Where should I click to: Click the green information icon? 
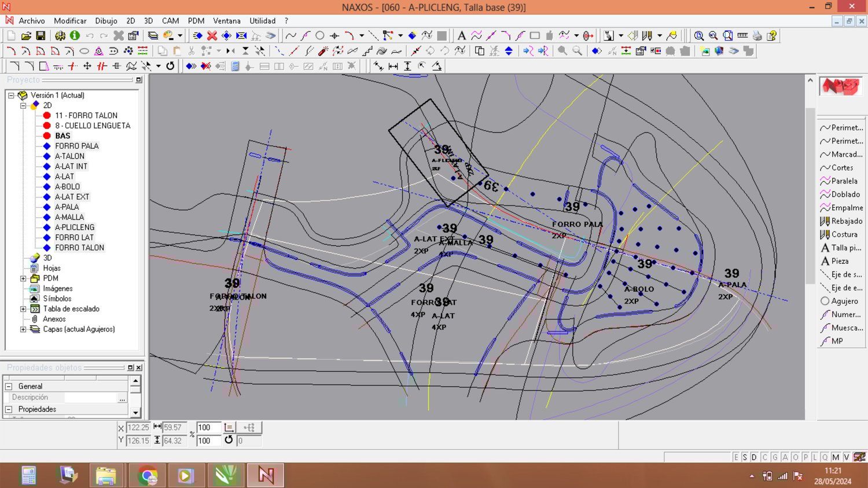75,36
